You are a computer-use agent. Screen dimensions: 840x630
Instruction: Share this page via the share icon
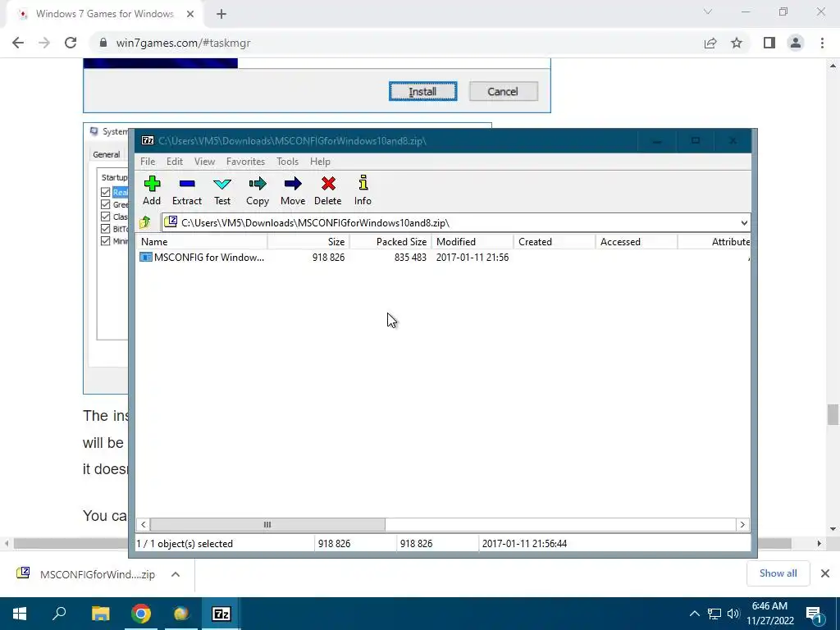click(x=710, y=43)
